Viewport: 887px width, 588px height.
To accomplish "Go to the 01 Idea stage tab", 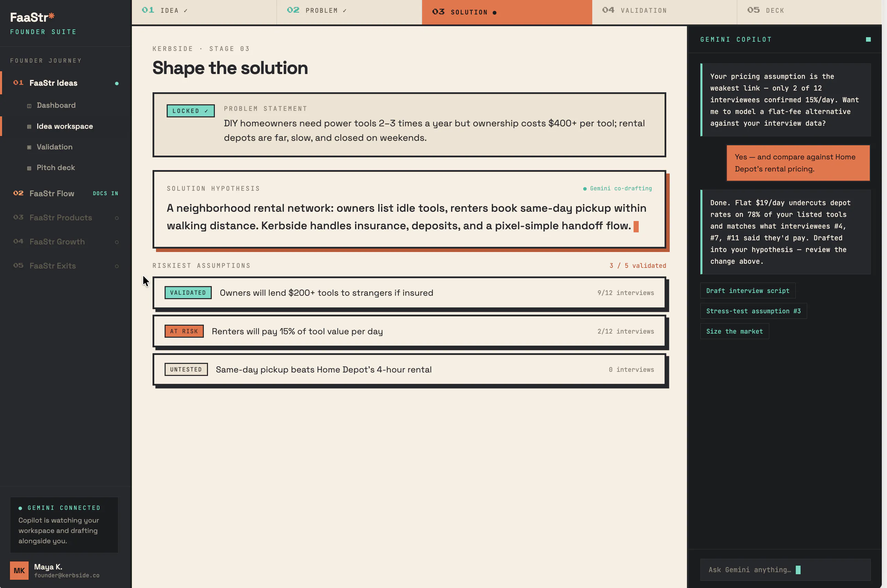I will [204, 11].
